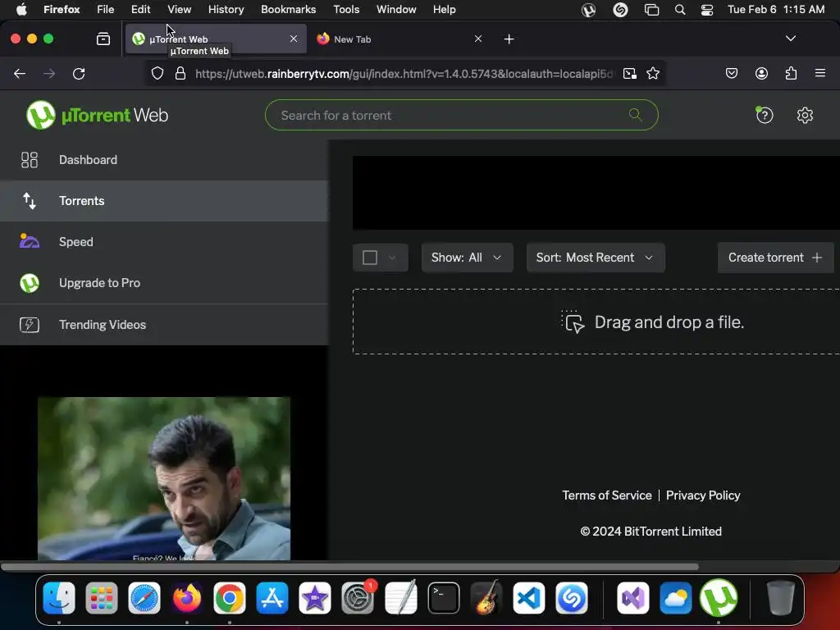Click the Speed gauge icon
This screenshot has height=630, width=840.
30,242
